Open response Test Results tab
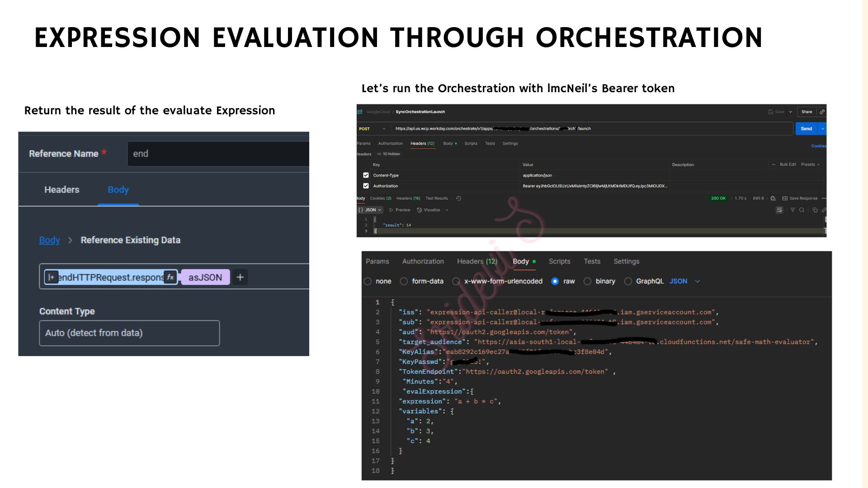 437,198
